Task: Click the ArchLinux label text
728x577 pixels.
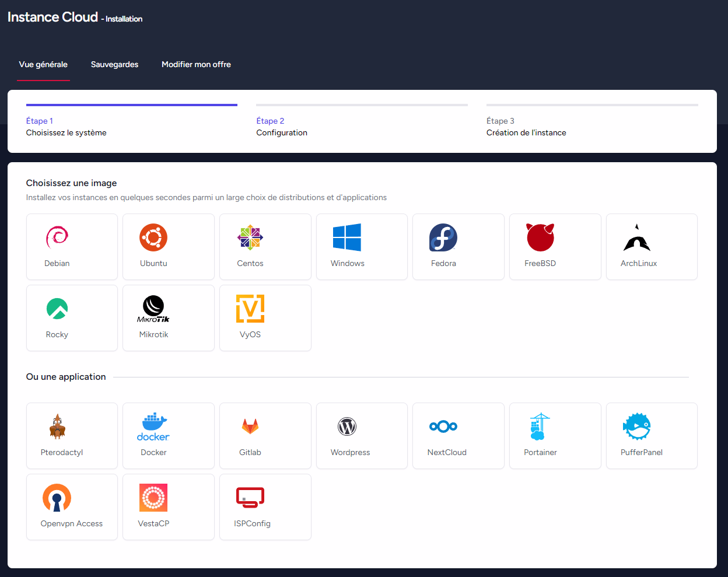Action: tap(639, 263)
